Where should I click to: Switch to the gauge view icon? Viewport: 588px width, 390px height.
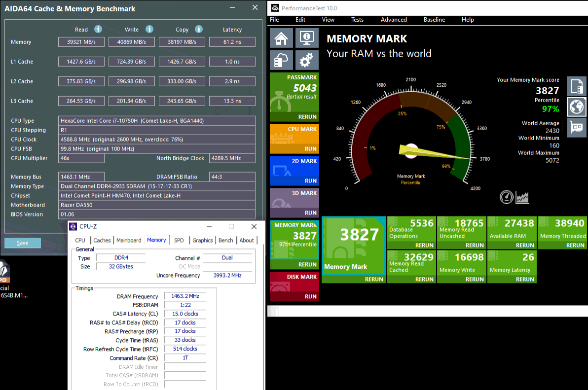coord(507,197)
